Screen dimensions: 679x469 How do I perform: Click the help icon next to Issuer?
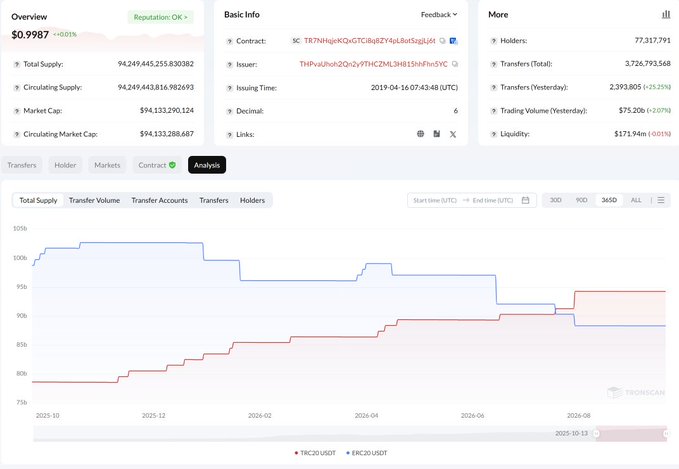point(230,65)
